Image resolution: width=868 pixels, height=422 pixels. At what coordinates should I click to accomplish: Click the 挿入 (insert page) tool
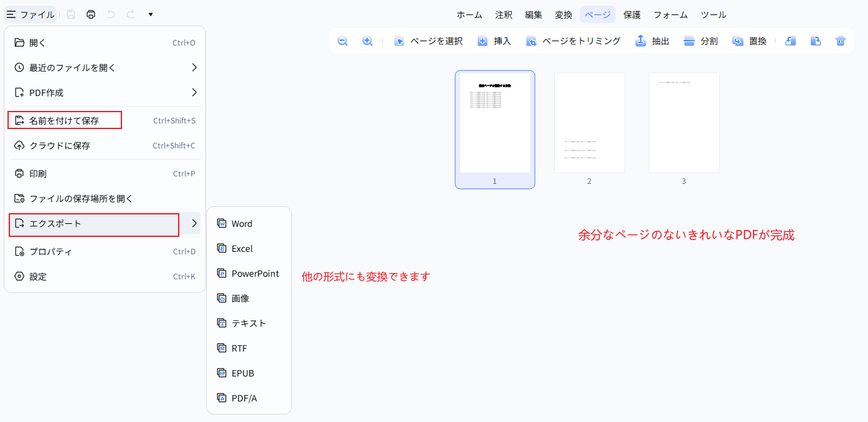pyautogui.click(x=494, y=41)
